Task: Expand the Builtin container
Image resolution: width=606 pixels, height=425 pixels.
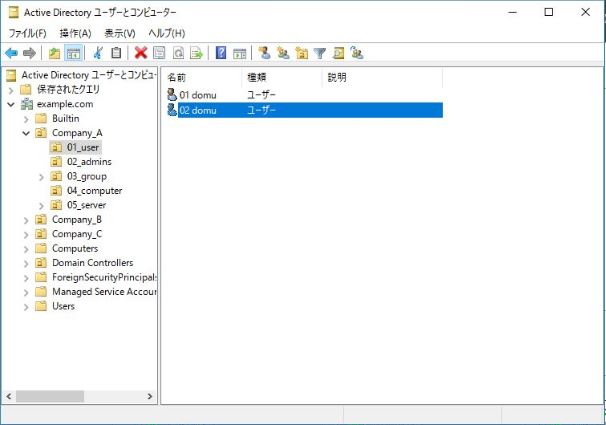Action: [26, 119]
